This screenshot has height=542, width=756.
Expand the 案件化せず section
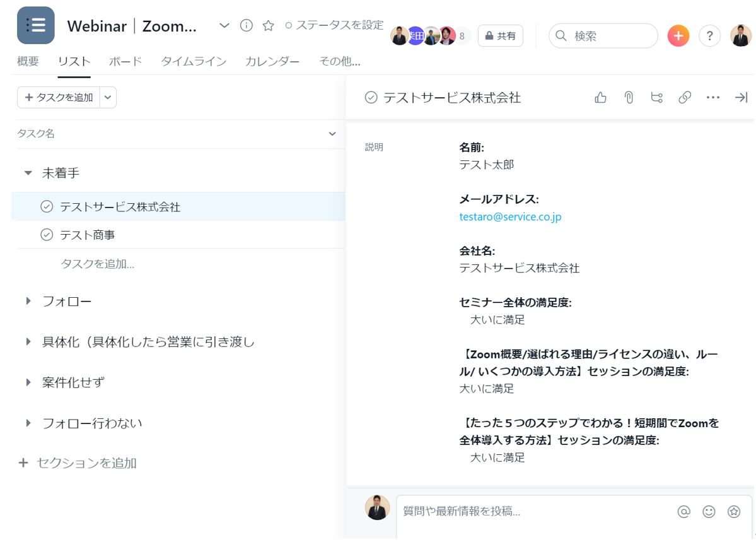click(28, 382)
